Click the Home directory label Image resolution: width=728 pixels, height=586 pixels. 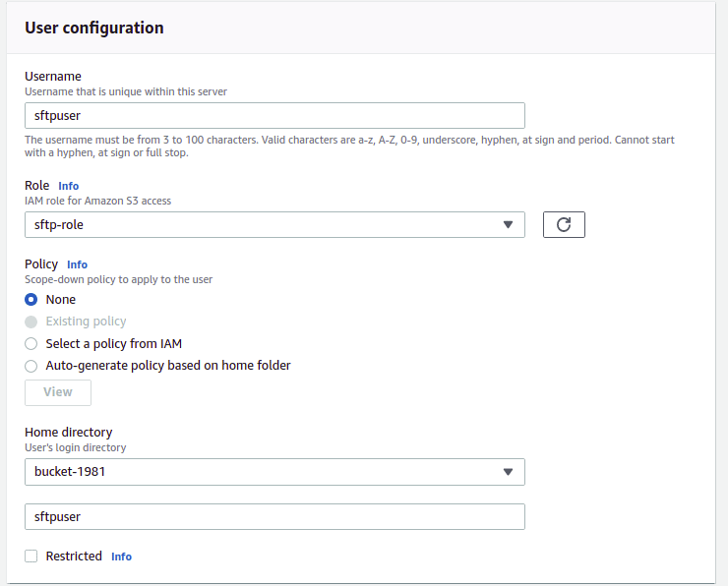(69, 432)
